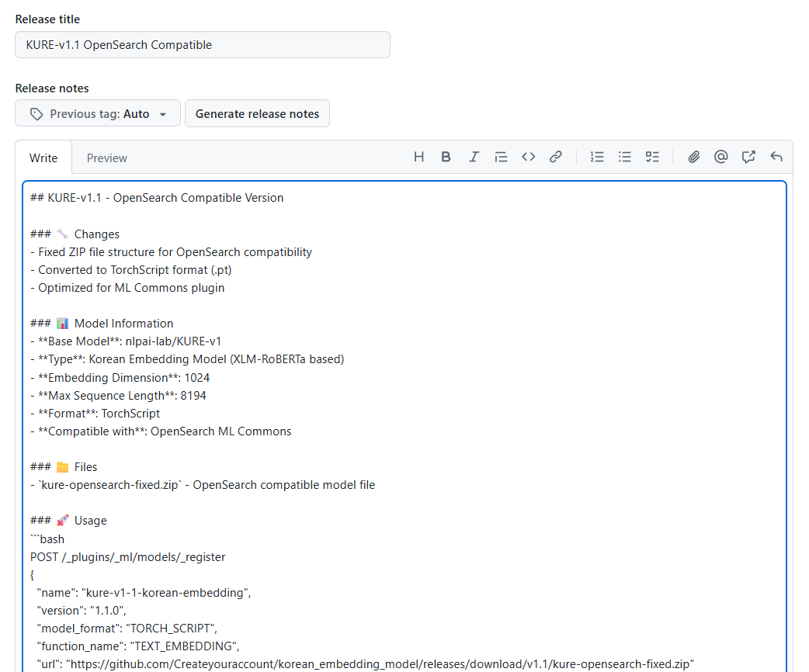809x672 pixels.
Task: Open saved replies with the arrow icon
Action: click(x=776, y=157)
